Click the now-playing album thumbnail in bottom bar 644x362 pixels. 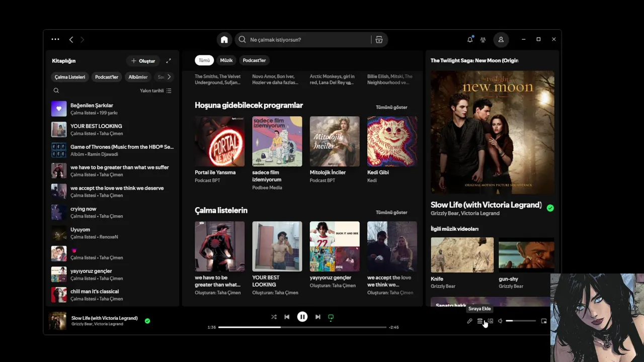pyautogui.click(x=57, y=321)
